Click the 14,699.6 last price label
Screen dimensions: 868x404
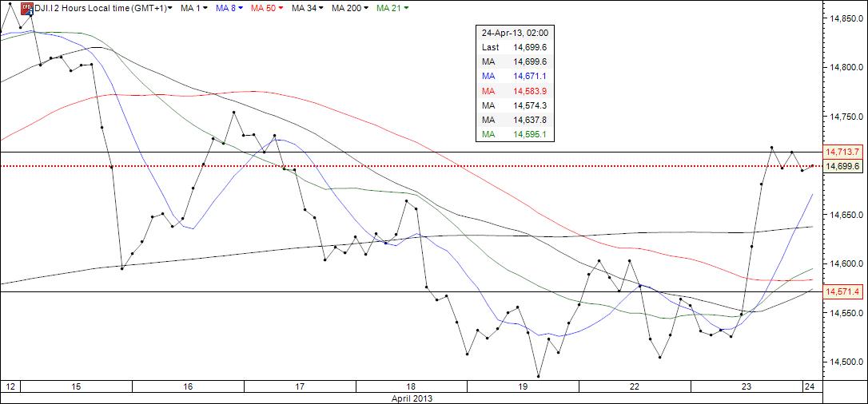click(844, 165)
